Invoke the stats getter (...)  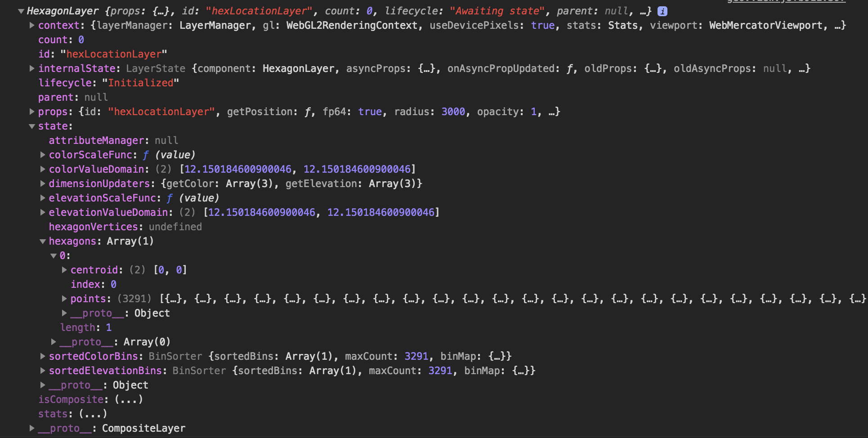click(x=93, y=414)
